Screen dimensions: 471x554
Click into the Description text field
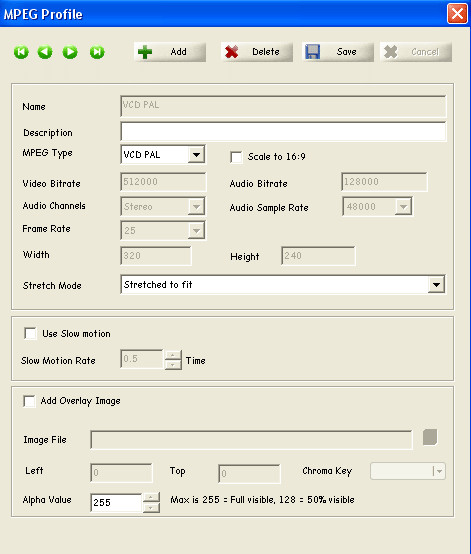point(283,131)
